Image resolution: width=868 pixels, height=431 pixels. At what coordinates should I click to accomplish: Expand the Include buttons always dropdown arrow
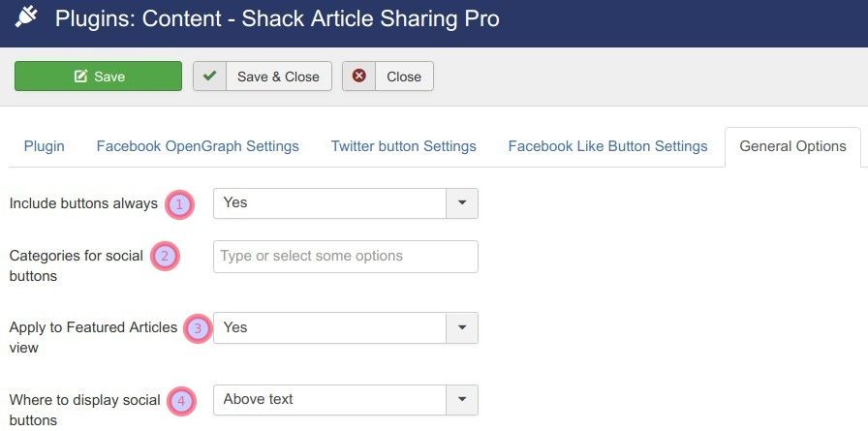point(462,203)
